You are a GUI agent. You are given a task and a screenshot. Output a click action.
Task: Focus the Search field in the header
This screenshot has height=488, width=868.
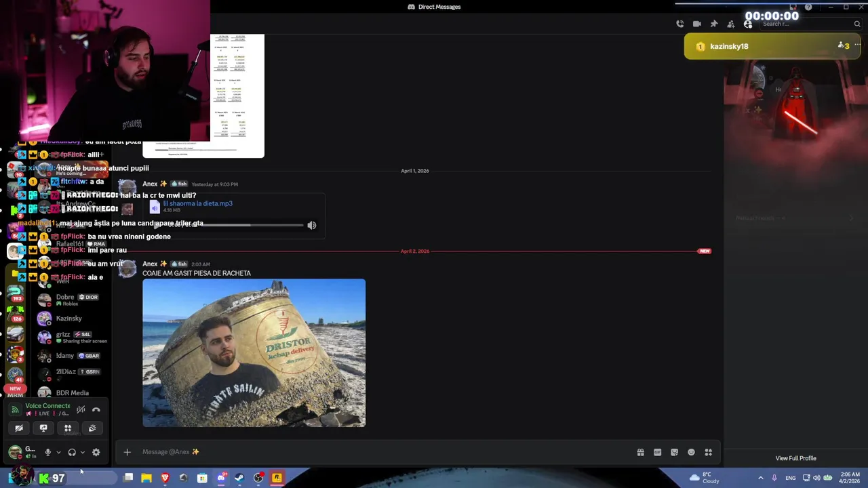coord(810,24)
